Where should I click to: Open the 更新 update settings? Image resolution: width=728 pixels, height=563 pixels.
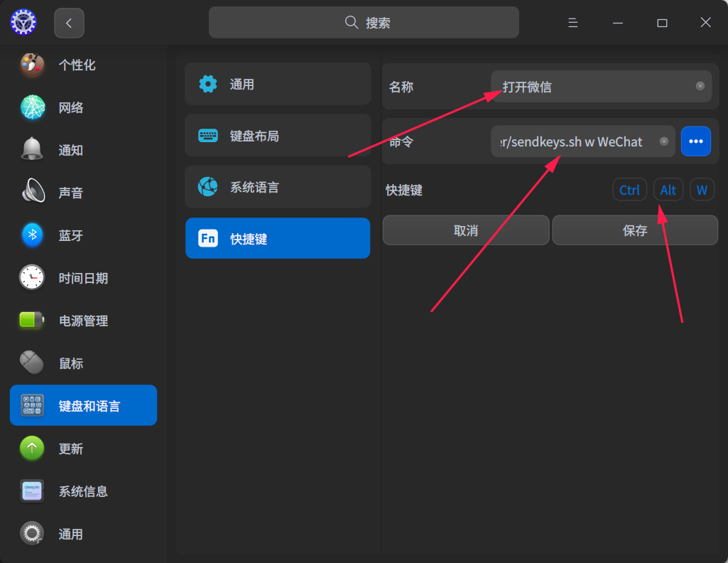coord(83,449)
